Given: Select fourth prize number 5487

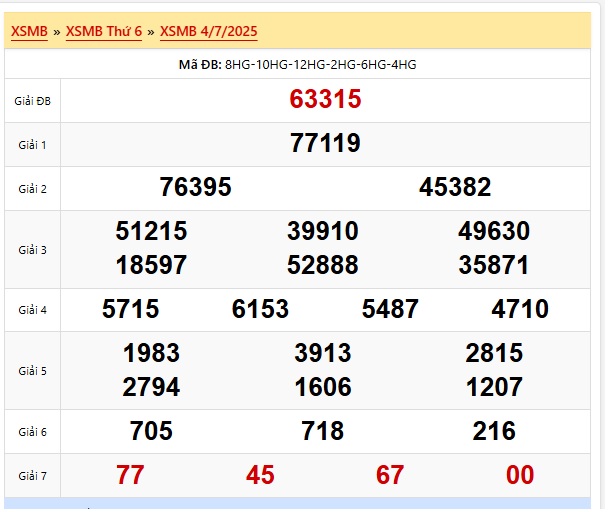Looking at the screenshot, I should coord(390,309).
